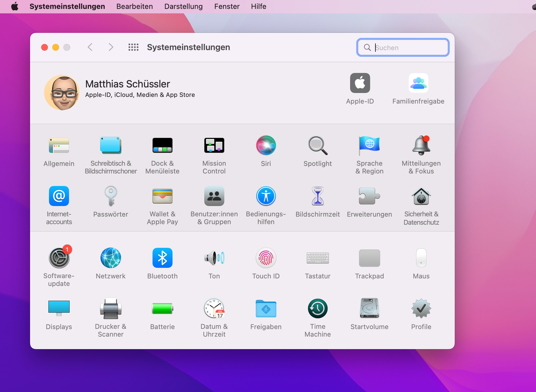This screenshot has height=392, width=536.
Task: Open Bildschirmzeit preferences
Action: (x=318, y=196)
